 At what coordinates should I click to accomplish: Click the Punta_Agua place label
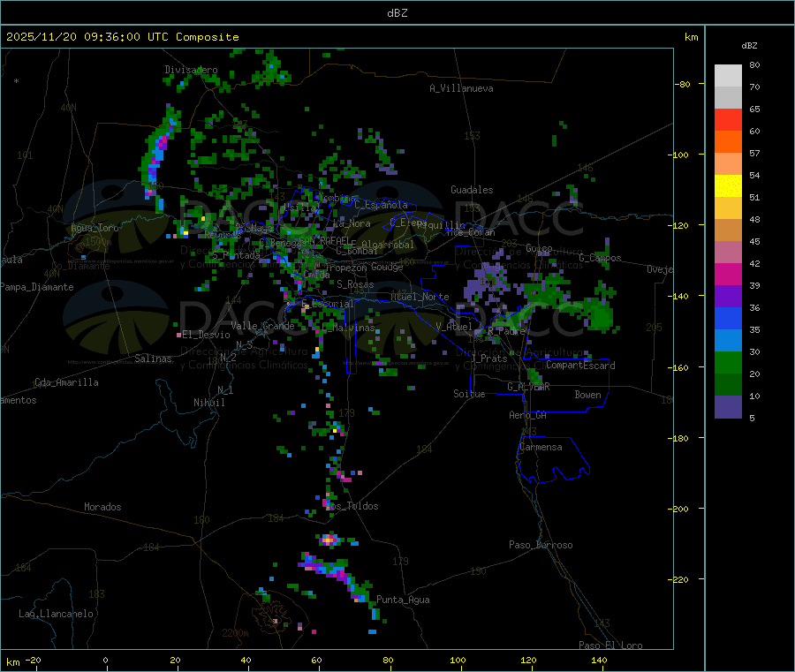(x=403, y=600)
